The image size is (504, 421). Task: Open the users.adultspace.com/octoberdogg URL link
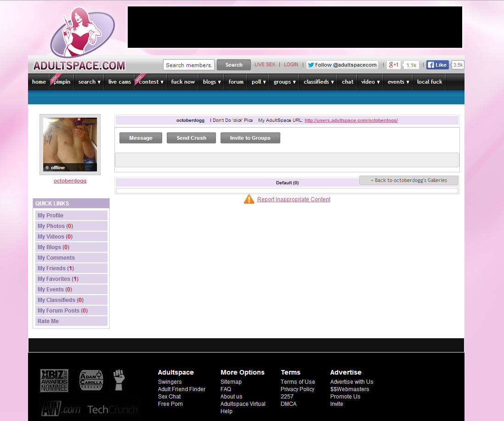[351, 120]
